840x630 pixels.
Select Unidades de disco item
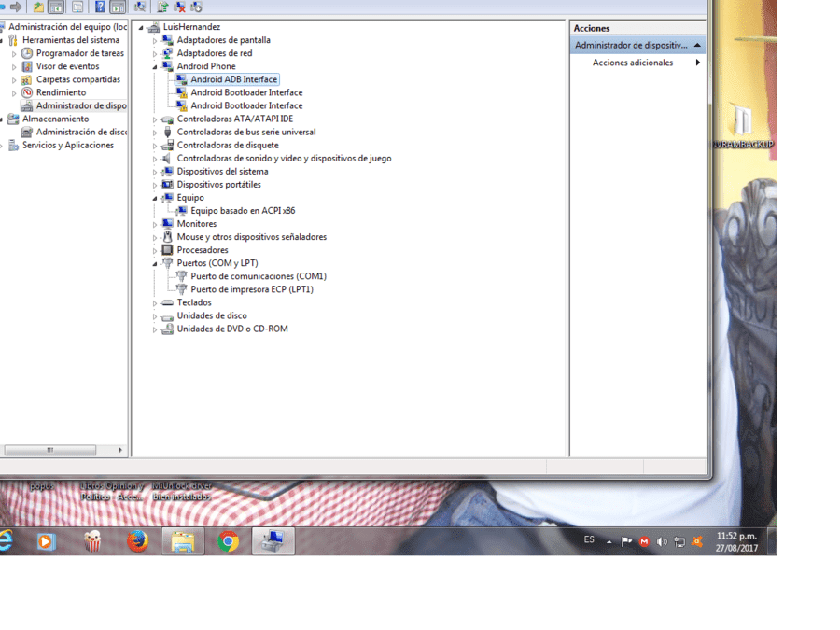(x=212, y=315)
